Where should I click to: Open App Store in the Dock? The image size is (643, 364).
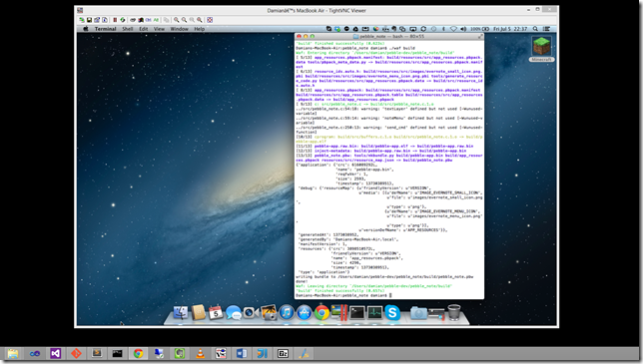pos(304,313)
